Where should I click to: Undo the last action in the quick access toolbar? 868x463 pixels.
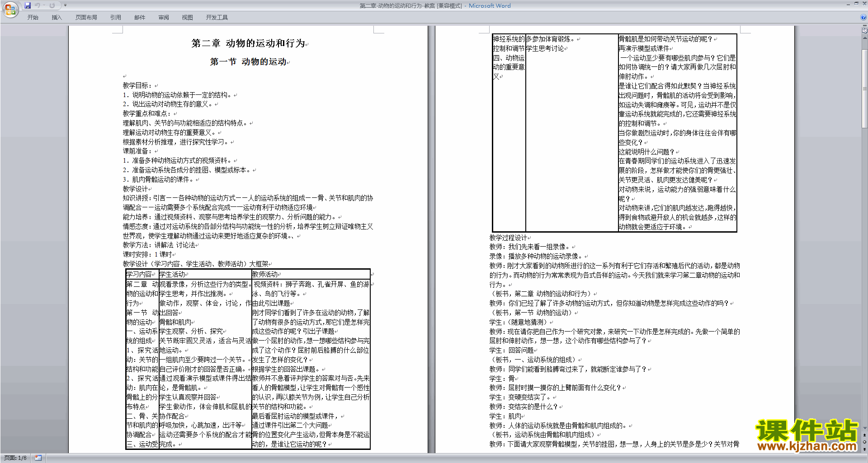coord(37,5)
